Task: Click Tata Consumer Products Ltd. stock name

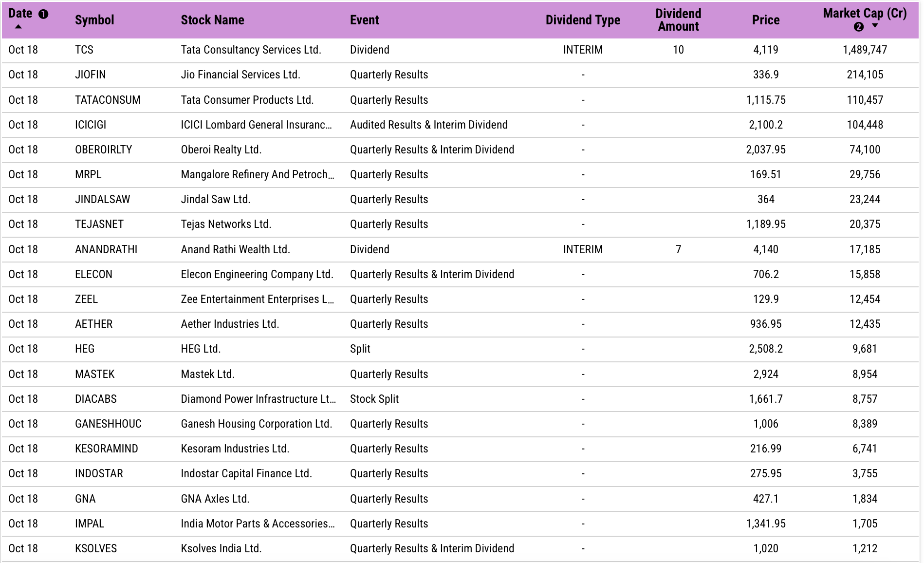Action: pos(247,100)
